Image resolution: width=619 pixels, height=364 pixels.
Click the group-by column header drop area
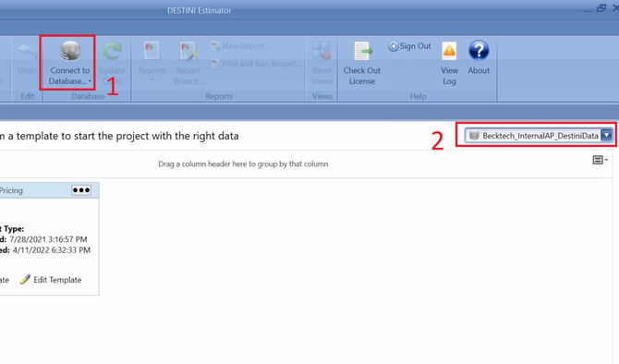pos(243,164)
